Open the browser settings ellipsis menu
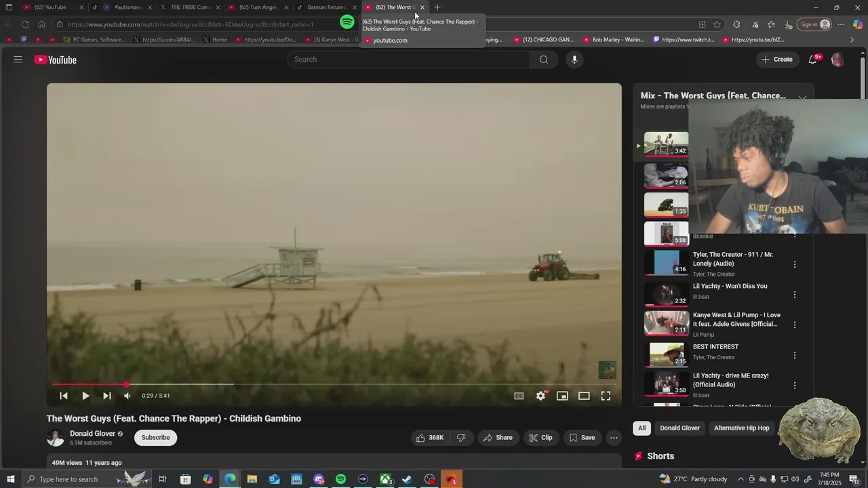Viewport: 868px width, 488px height. click(841, 24)
